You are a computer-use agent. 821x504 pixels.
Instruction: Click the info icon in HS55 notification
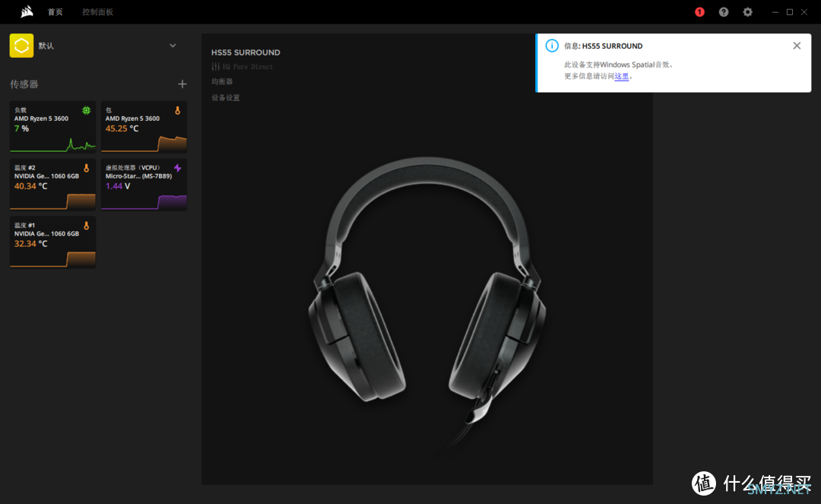click(553, 46)
